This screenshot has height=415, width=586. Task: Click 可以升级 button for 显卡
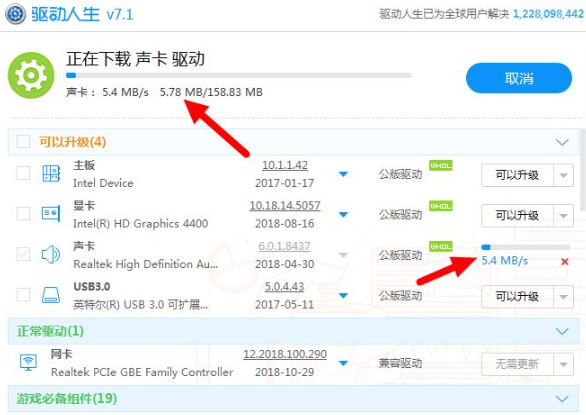[x=517, y=216]
